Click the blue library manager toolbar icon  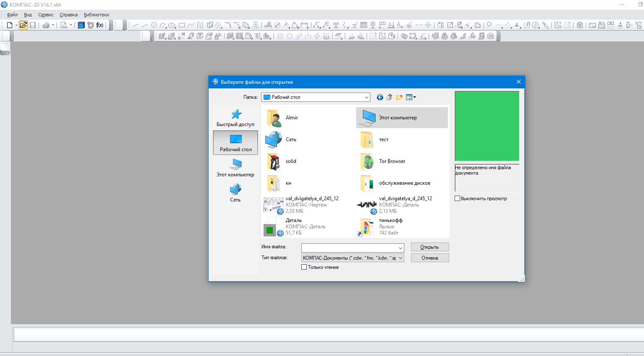[x=81, y=25]
